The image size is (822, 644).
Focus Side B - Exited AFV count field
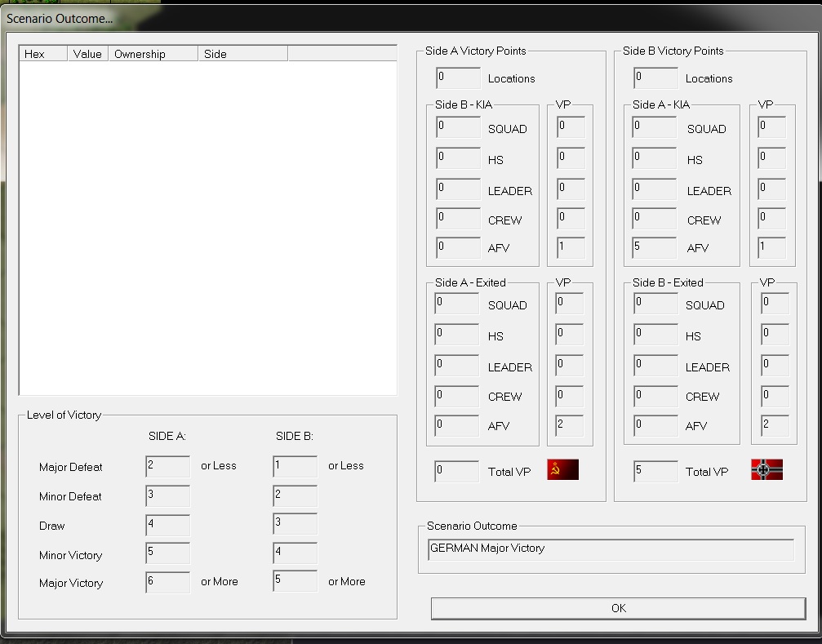pos(655,425)
